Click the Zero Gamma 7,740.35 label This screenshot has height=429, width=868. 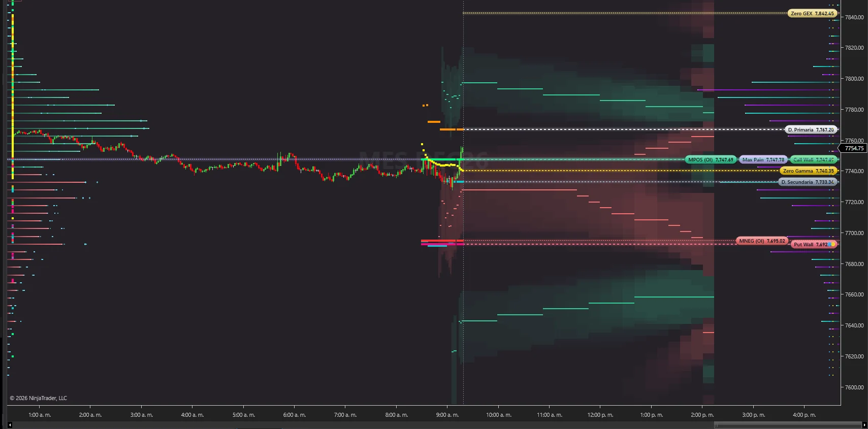[x=808, y=171]
